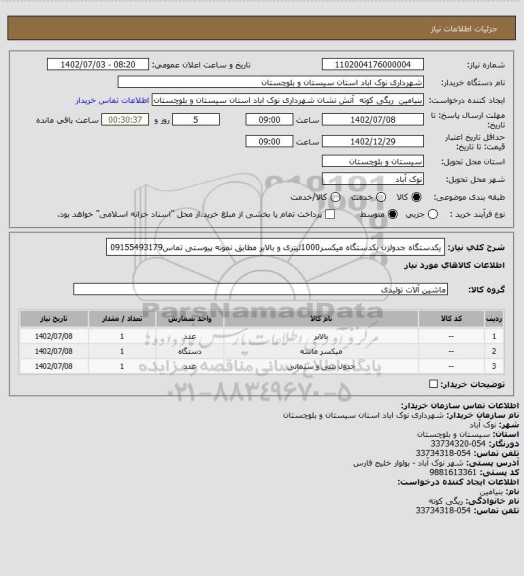Click the delivery province field سیستان و بلوچستان
The width and height of the screenshot is (524, 576).
(373, 161)
